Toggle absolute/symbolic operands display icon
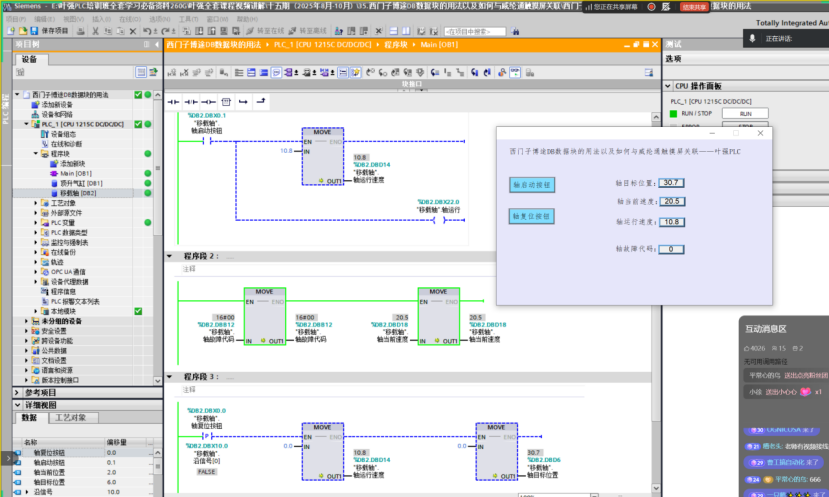 [x=290, y=72]
